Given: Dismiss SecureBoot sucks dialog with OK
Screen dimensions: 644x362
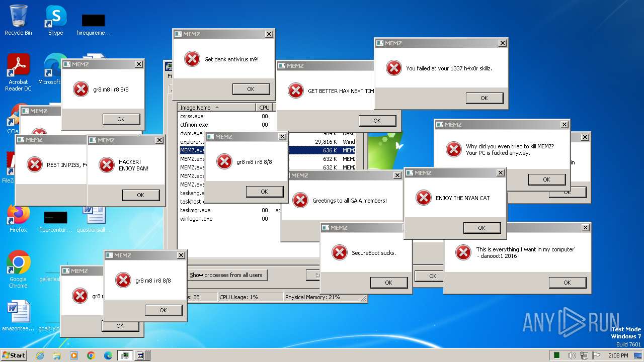Looking at the screenshot, I should point(389,283).
